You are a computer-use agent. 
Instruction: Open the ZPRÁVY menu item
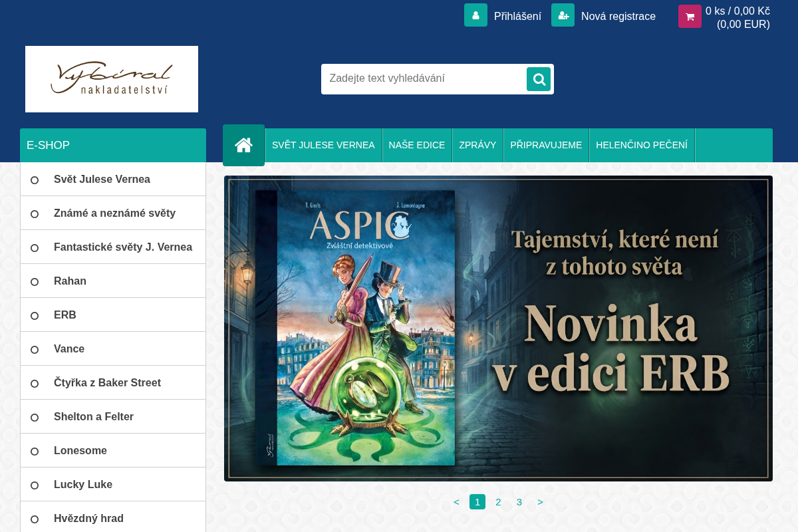pos(477,145)
